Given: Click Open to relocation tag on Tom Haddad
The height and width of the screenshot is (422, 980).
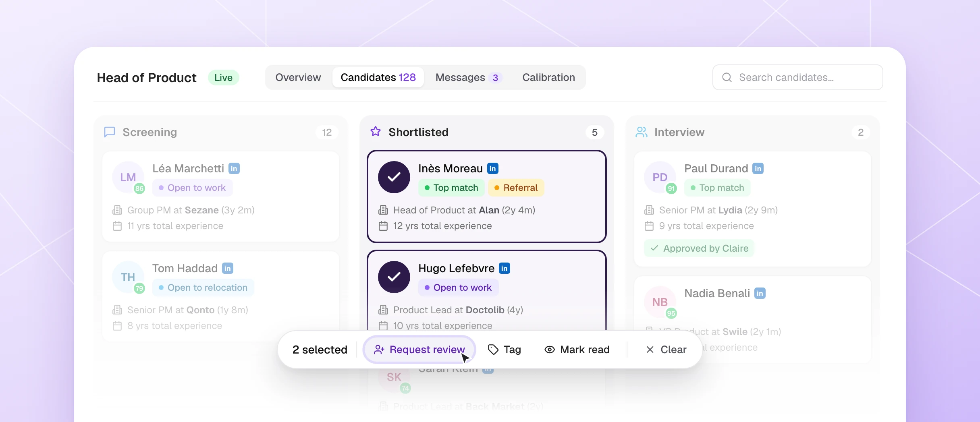Looking at the screenshot, I should coord(203,288).
